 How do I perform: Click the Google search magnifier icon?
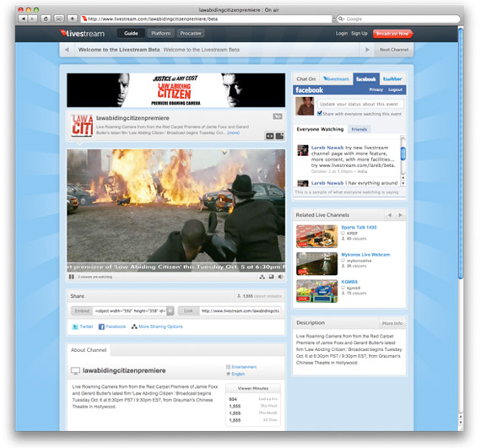click(x=341, y=19)
